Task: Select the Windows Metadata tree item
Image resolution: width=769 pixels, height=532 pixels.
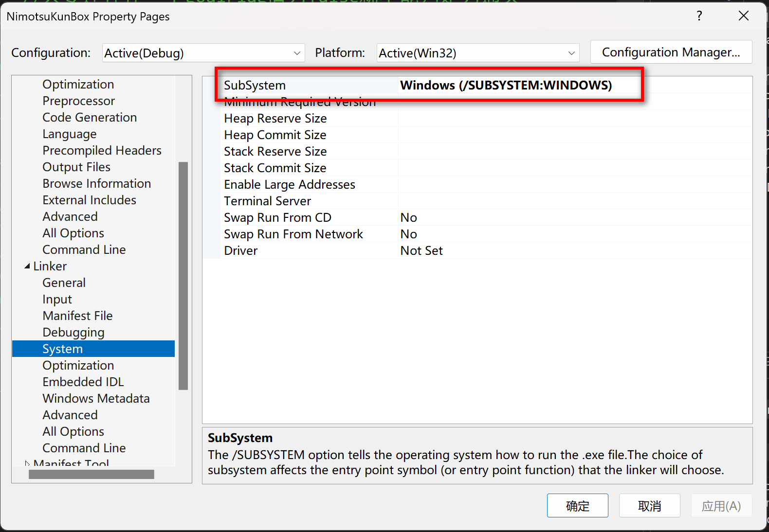Action: click(96, 398)
